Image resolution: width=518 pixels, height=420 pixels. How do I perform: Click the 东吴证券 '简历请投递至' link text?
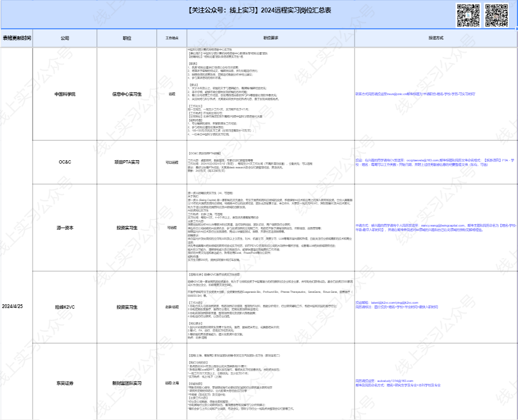[384, 381]
